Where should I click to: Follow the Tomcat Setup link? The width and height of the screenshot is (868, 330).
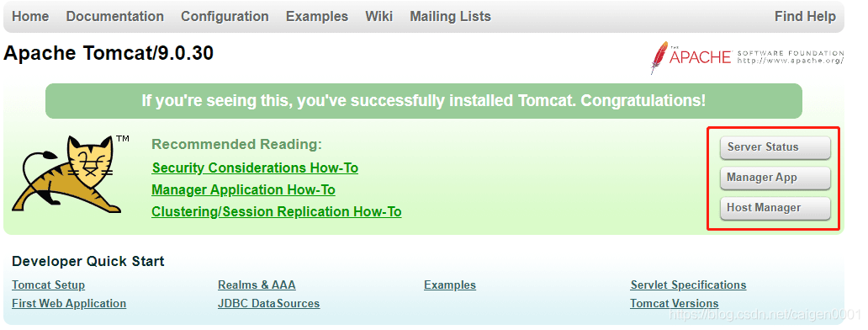click(48, 285)
